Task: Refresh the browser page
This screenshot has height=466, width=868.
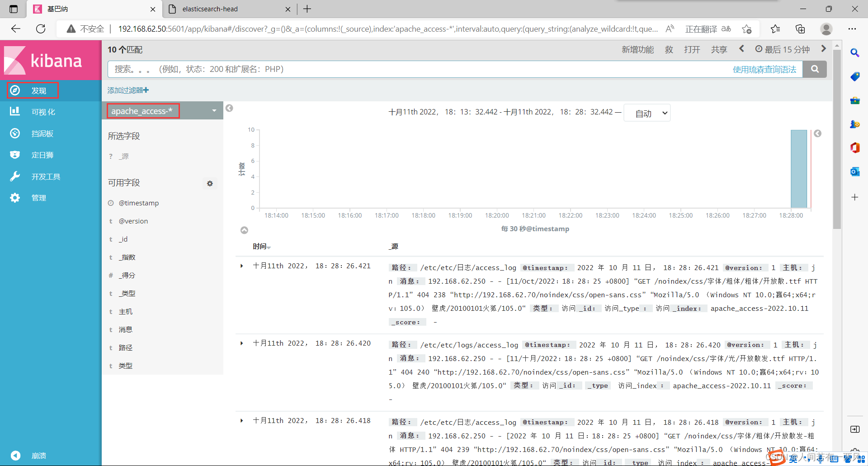Action: (x=41, y=29)
